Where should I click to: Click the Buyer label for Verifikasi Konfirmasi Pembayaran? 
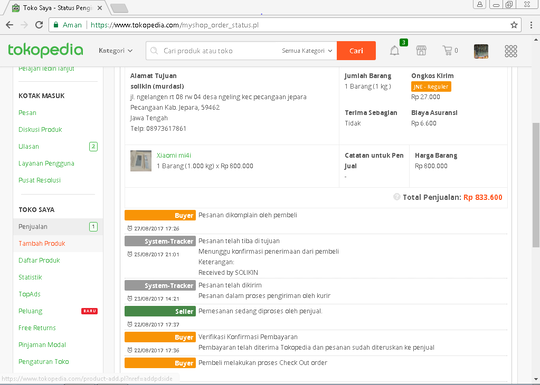click(160, 337)
